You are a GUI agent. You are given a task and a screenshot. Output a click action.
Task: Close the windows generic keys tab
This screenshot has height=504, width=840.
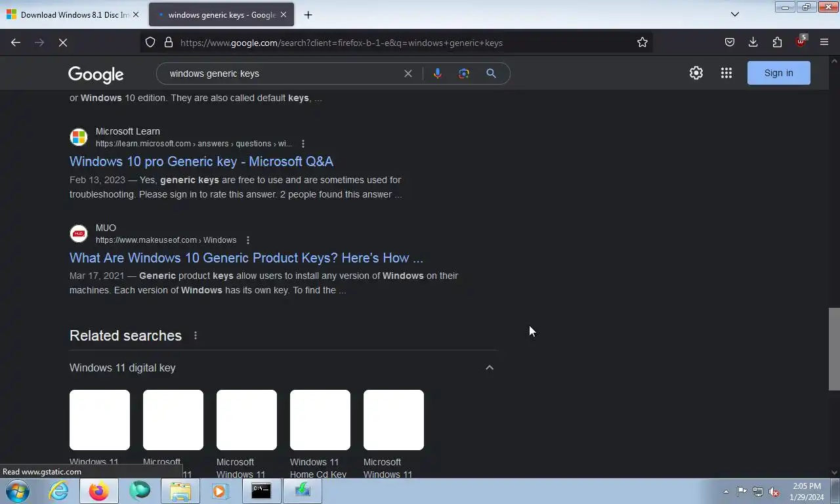(283, 14)
